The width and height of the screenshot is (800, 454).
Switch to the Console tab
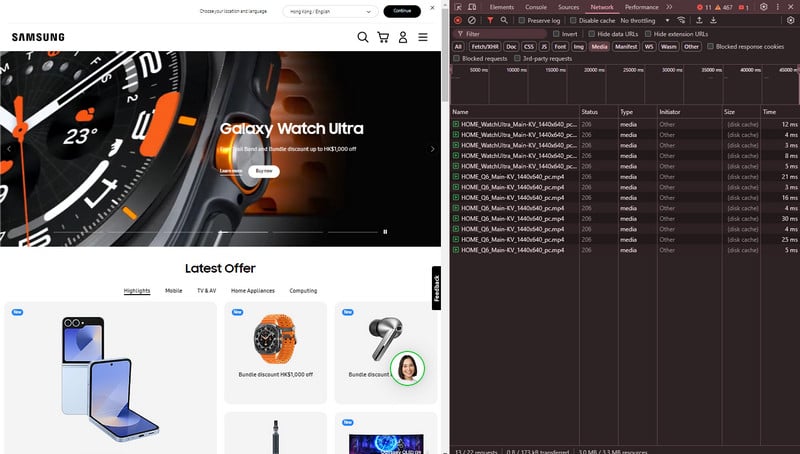point(536,7)
